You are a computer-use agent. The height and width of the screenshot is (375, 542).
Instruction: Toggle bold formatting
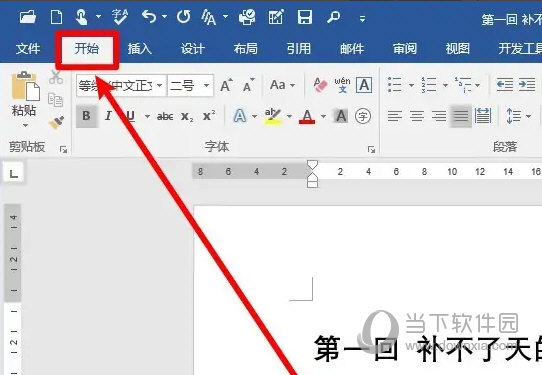[86, 116]
